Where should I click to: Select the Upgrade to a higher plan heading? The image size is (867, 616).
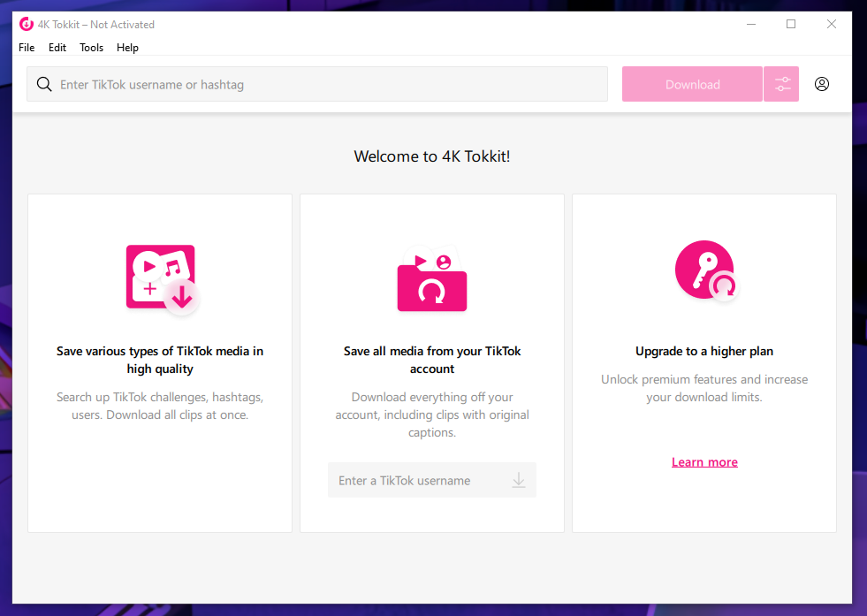[704, 351]
